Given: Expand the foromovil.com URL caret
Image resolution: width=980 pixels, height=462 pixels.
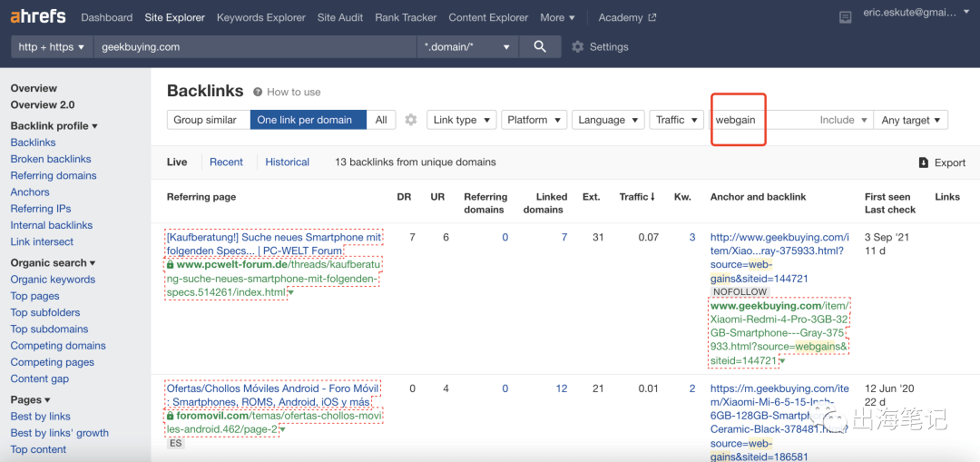Looking at the screenshot, I should pyautogui.click(x=282, y=430).
